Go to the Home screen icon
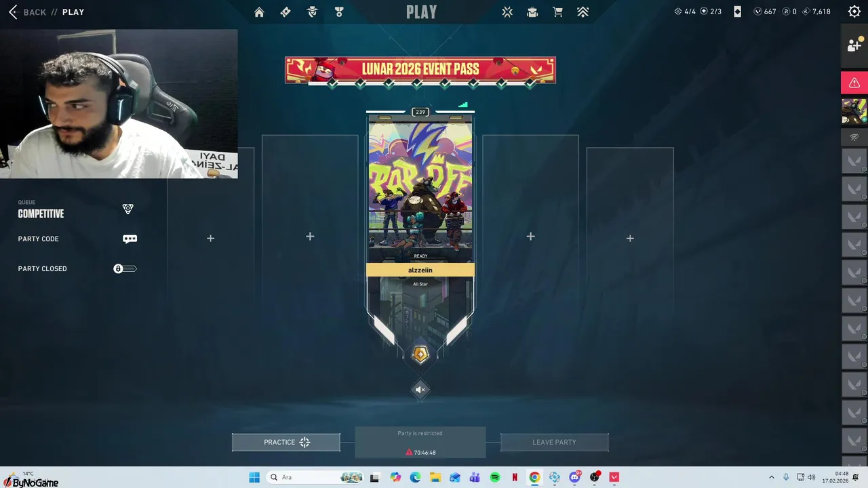This screenshot has height=488, width=868. [259, 12]
